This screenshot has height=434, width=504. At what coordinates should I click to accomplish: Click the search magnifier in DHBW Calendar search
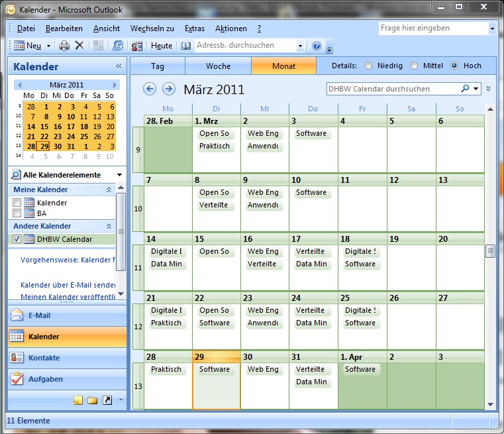pos(465,88)
